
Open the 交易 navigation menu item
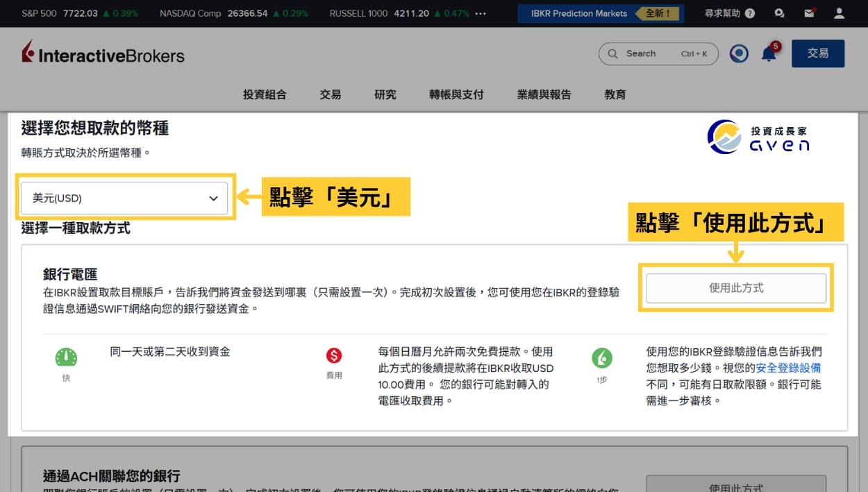[x=331, y=94]
